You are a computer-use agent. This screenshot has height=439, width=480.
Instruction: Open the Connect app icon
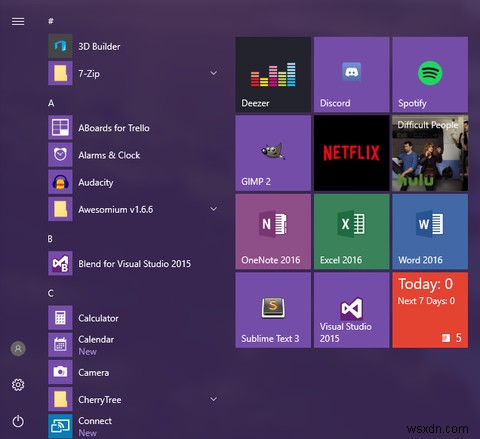point(60,426)
